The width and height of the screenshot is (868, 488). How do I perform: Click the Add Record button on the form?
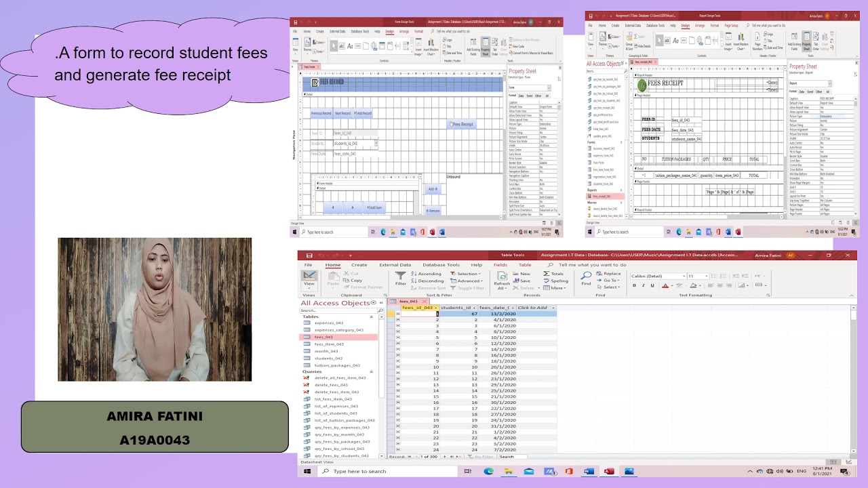[x=363, y=113]
